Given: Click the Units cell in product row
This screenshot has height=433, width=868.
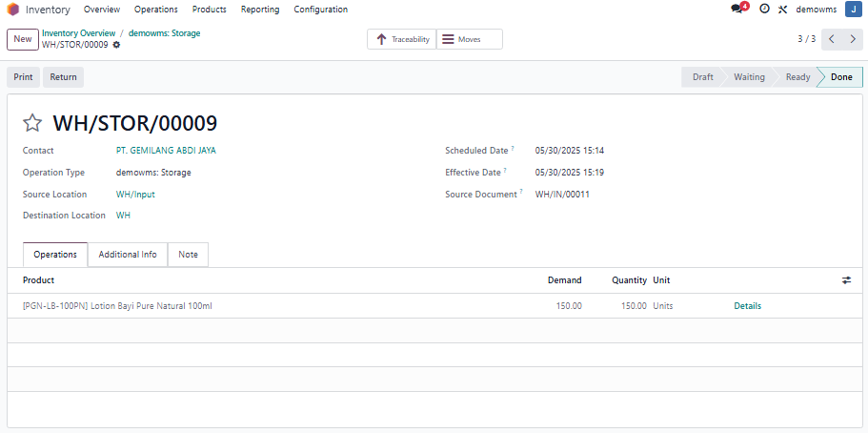Looking at the screenshot, I should coord(663,306).
